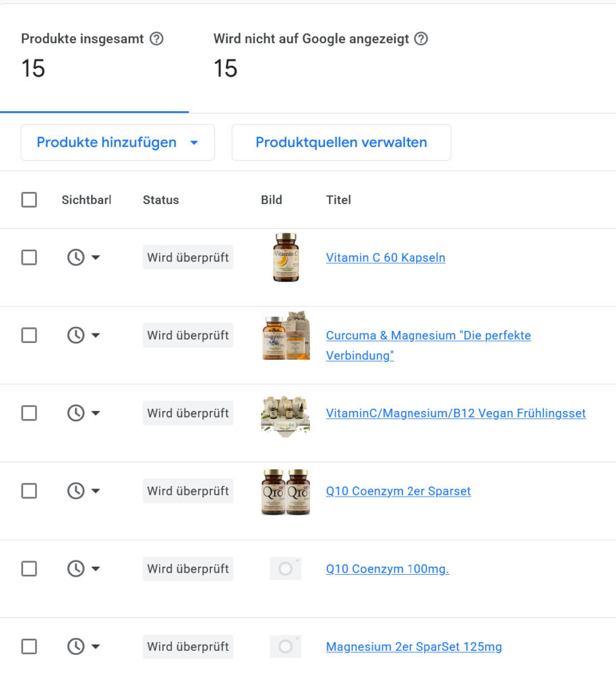The width and height of the screenshot is (616, 690).
Task: Select checkbox for VitaminC/Magnesium/B12 Vegan Frühlingsset
Action: tap(29, 413)
